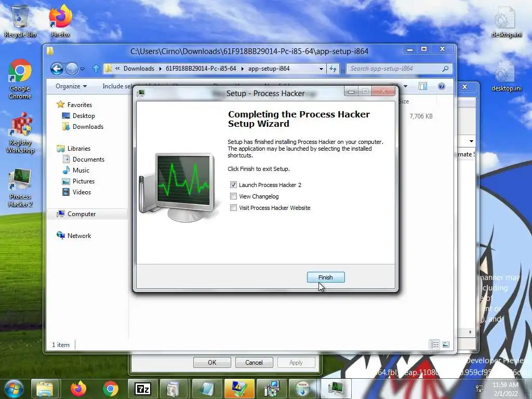Click the network tray icon
Image resolution: width=532 pixels, height=399 pixels.
480,389
